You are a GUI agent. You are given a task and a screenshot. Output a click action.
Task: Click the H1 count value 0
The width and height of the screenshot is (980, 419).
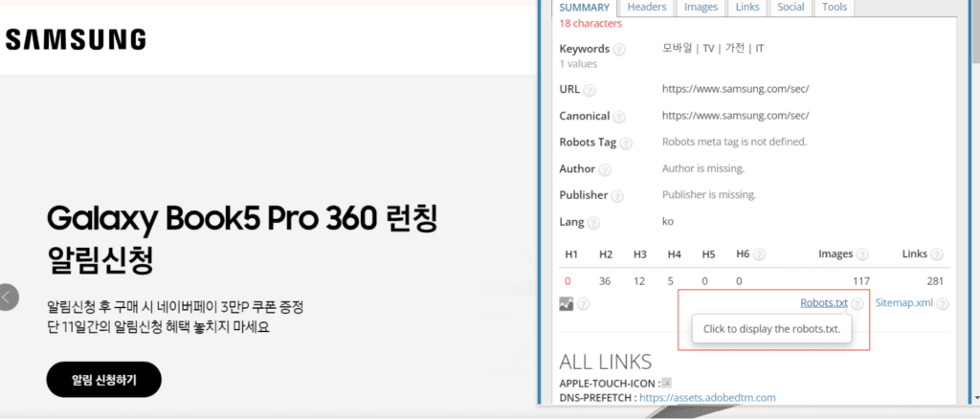tap(568, 281)
